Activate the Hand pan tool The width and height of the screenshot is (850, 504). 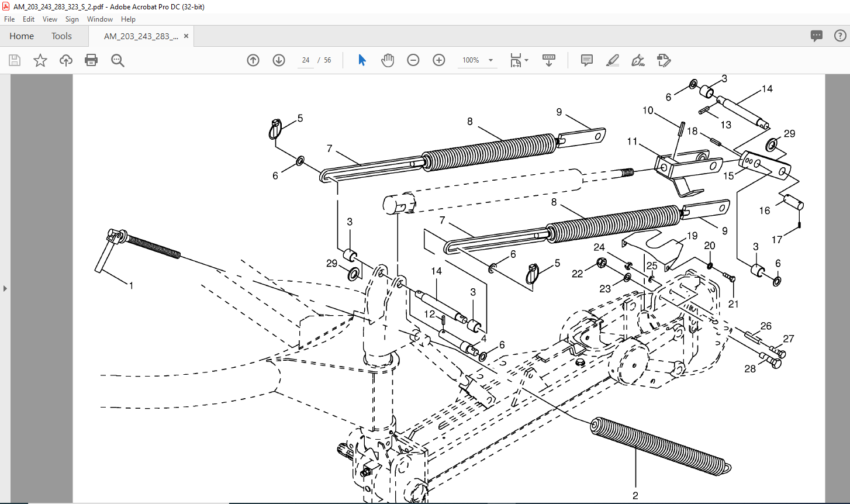coord(388,60)
